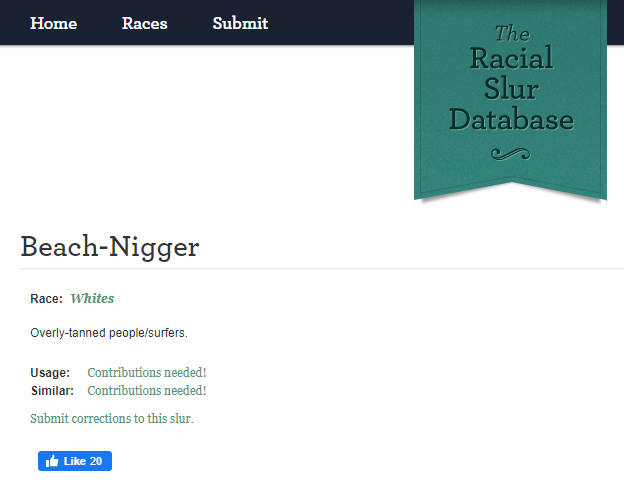624x495 pixels.
Task: Click the Usage: field label
Action: pyautogui.click(x=50, y=373)
